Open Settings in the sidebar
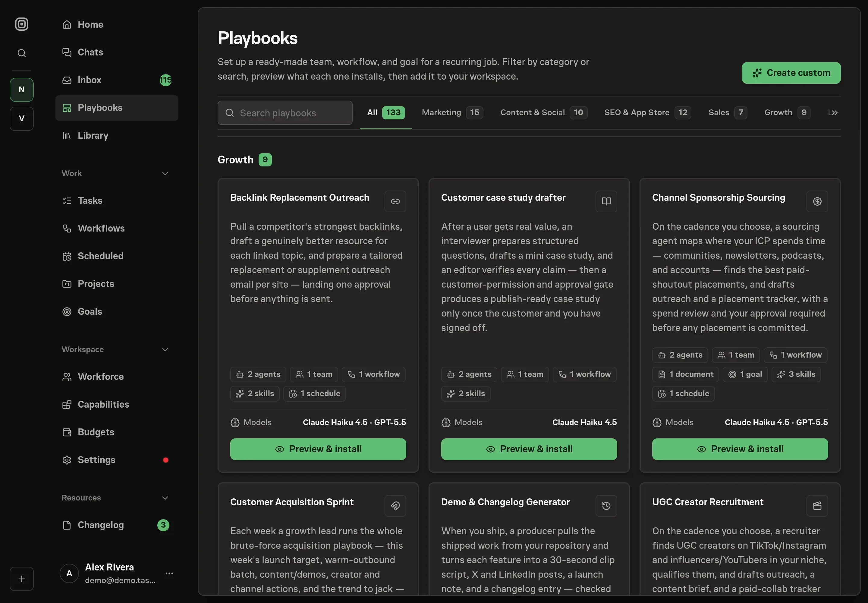This screenshot has height=603, width=868. [117, 460]
